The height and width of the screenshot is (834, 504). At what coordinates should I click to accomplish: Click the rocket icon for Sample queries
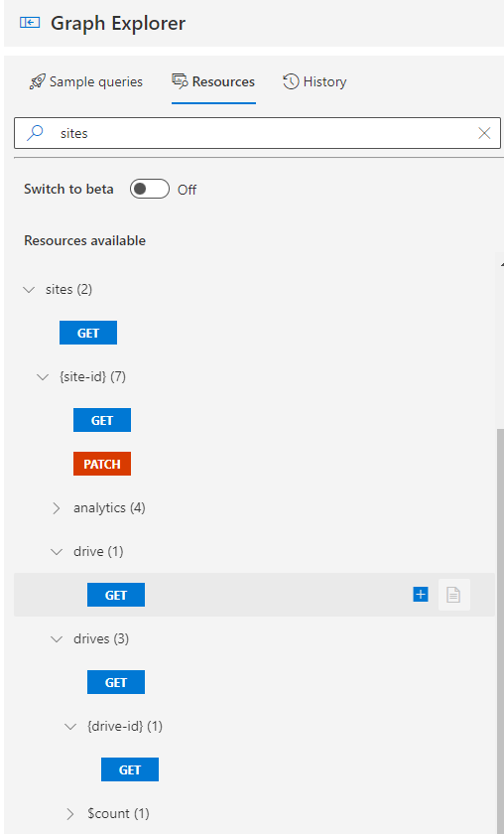click(x=38, y=81)
